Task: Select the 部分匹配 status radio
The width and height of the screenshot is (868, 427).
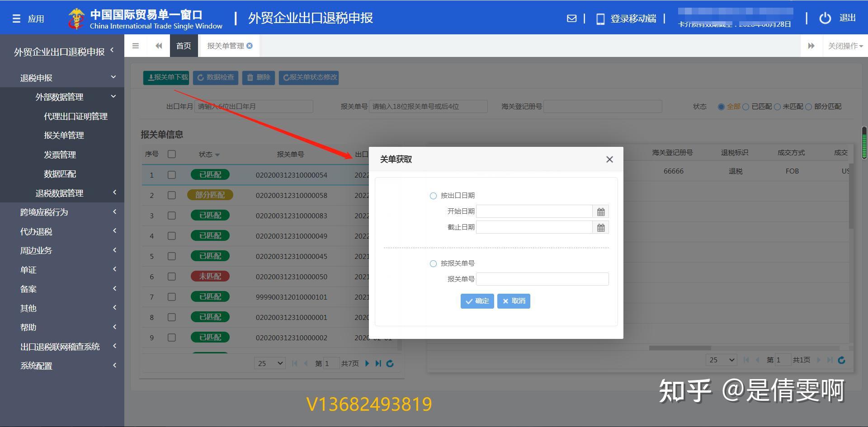Action: 808,107
